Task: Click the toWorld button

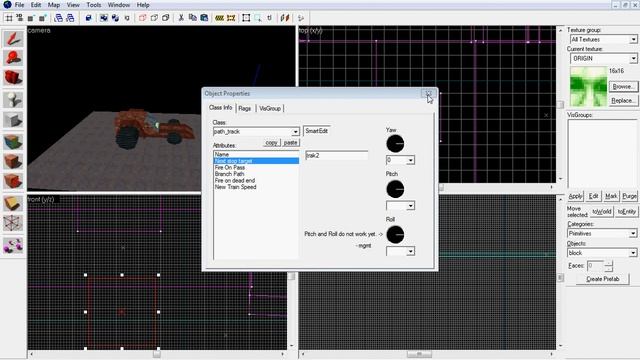Action: 602,211
